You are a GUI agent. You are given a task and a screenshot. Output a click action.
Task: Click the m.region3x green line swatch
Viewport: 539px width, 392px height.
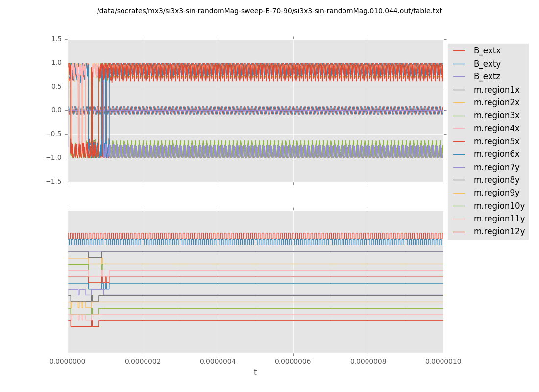point(459,116)
